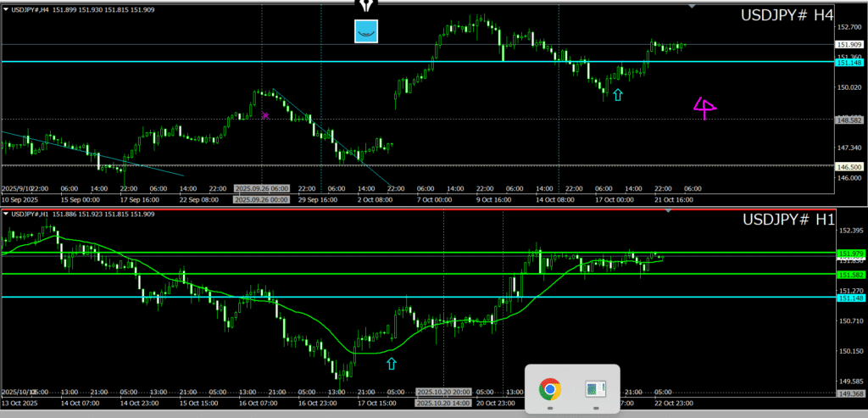Click the 146.500 price label on H4
This screenshot has height=418, width=868.
pyautogui.click(x=849, y=166)
